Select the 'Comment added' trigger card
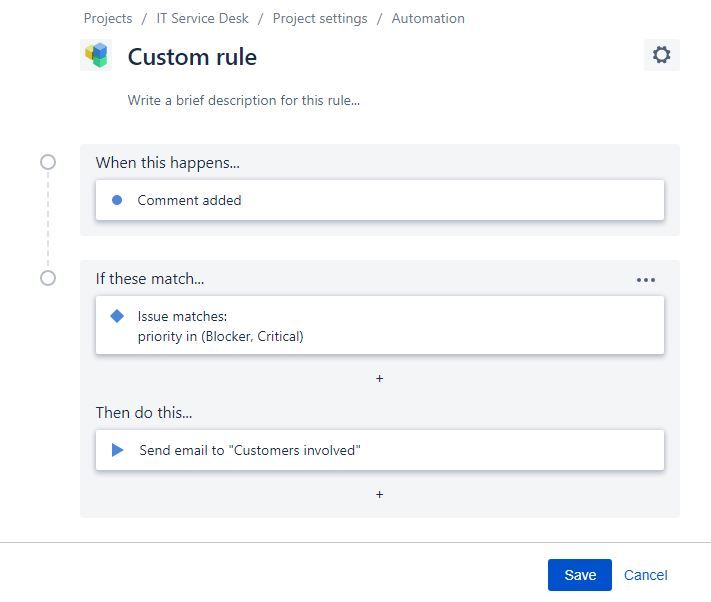711x602 pixels. (380, 200)
